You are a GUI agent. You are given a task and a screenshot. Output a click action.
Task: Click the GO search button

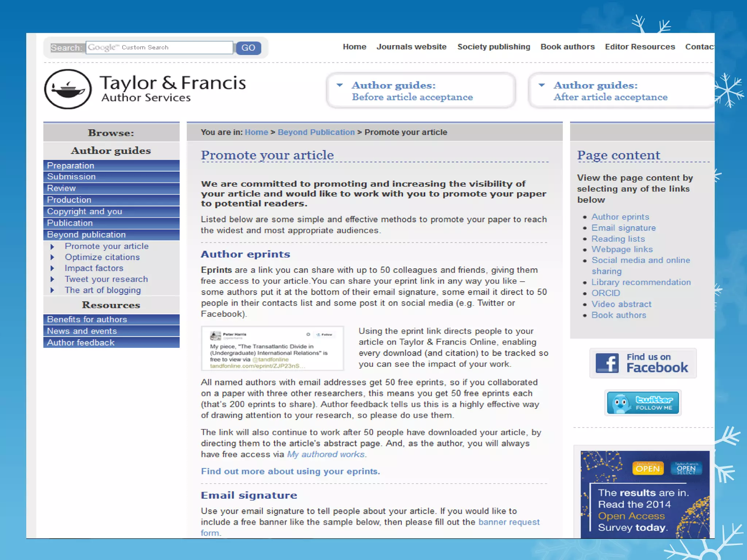pos(248,48)
